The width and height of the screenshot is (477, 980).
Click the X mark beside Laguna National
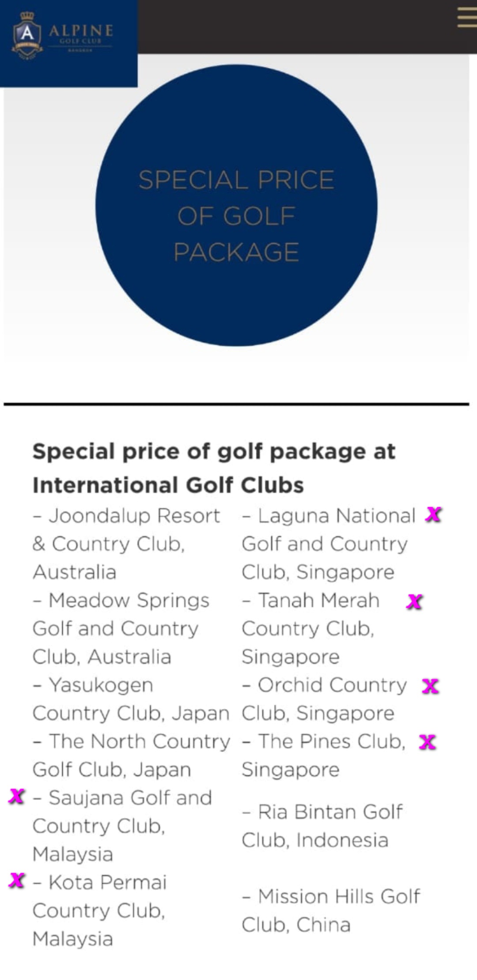point(433,515)
